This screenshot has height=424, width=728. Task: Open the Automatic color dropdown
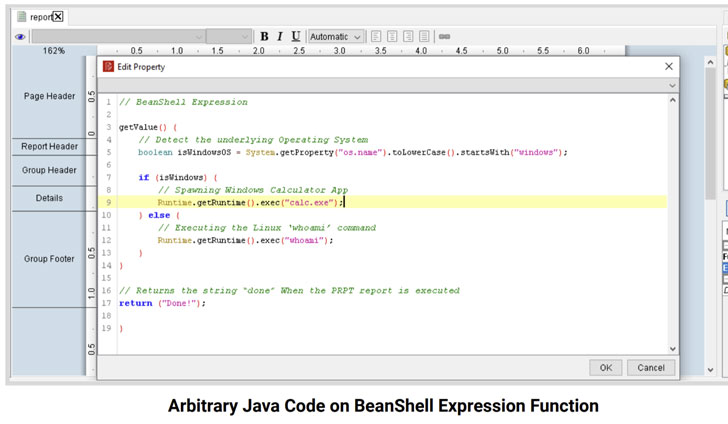tap(336, 37)
